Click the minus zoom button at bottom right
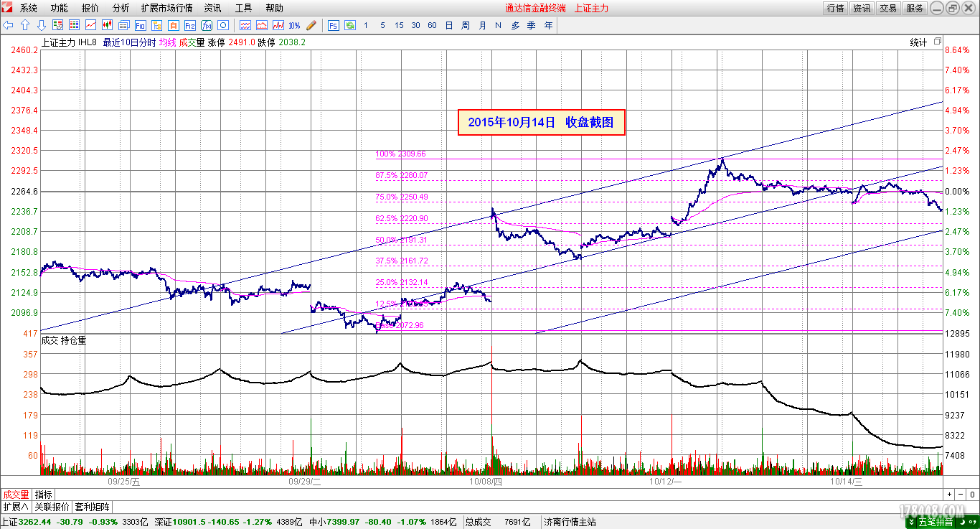This screenshot has width=980, height=529. [x=962, y=495]
